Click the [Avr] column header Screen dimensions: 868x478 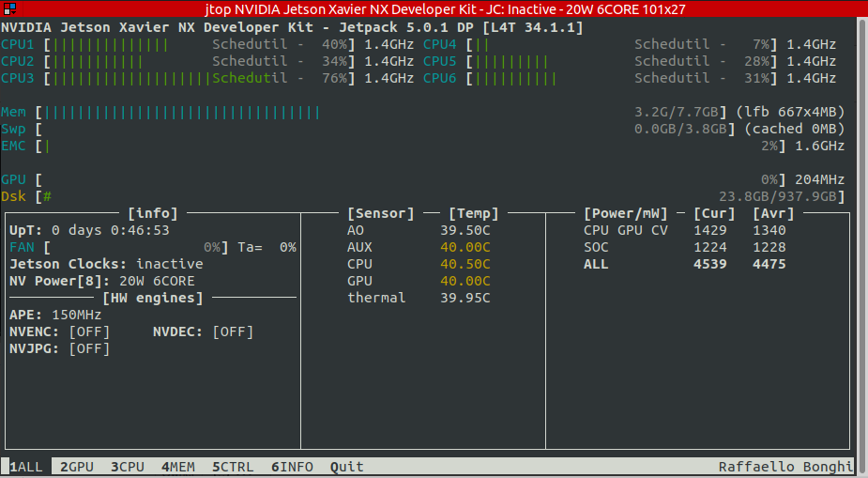pos(773,213)
